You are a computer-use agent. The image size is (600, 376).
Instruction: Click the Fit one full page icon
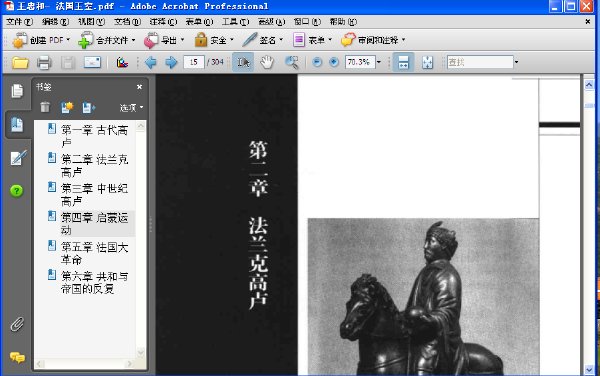click(x=427, y=62)
